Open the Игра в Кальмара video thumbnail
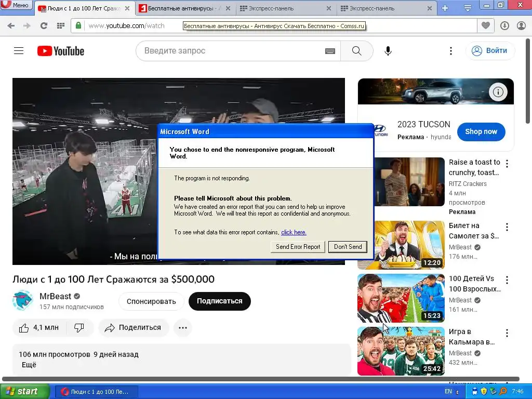Screen dimensions: 532x399 401,351
